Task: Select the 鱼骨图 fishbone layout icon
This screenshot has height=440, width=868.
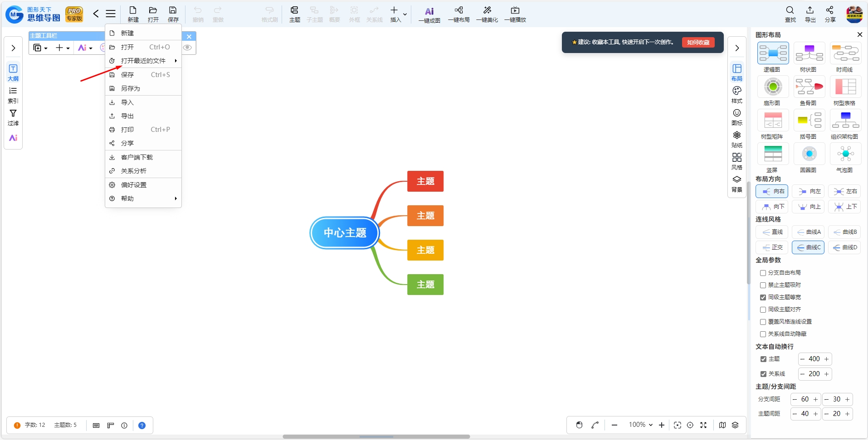Action: 809,87
